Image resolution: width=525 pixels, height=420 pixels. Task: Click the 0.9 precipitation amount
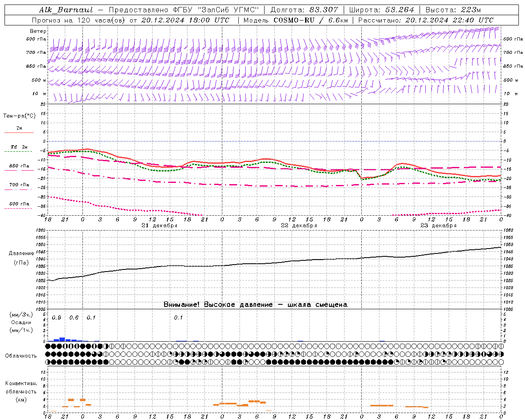click(57, 318)
